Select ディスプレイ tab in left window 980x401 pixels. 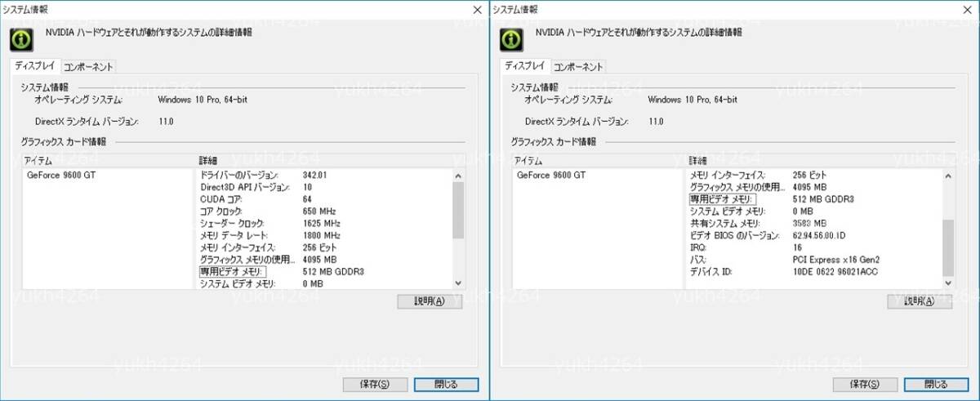(36, 65)
